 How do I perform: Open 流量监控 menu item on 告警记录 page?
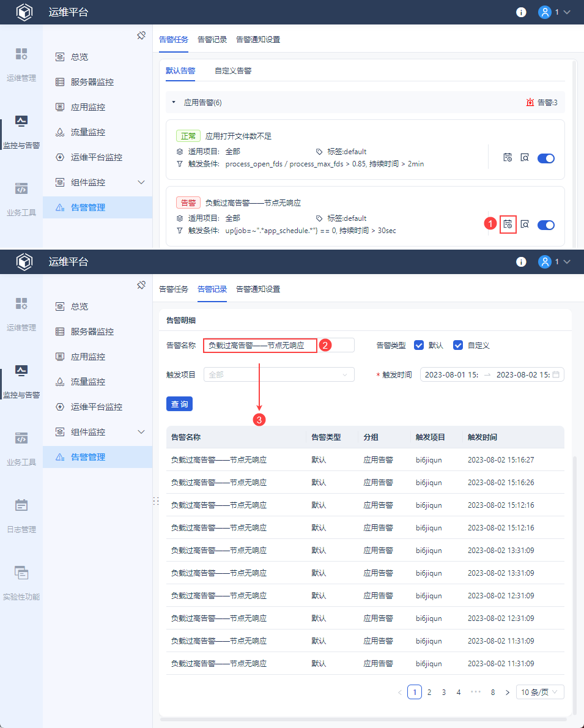[97, 382]
